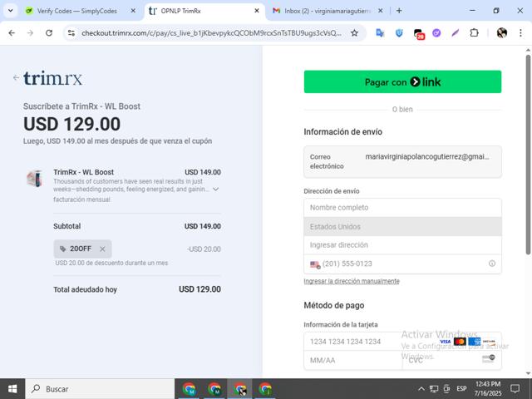Click the browser forward arrow
Viewport: 532px width, 399px height.
click(30, 33)
